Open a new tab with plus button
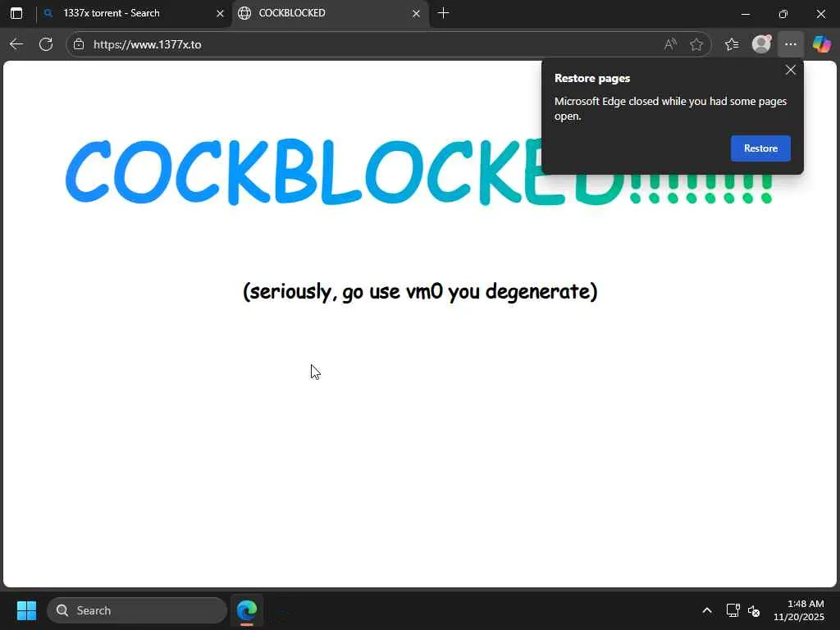 point(444,13)
